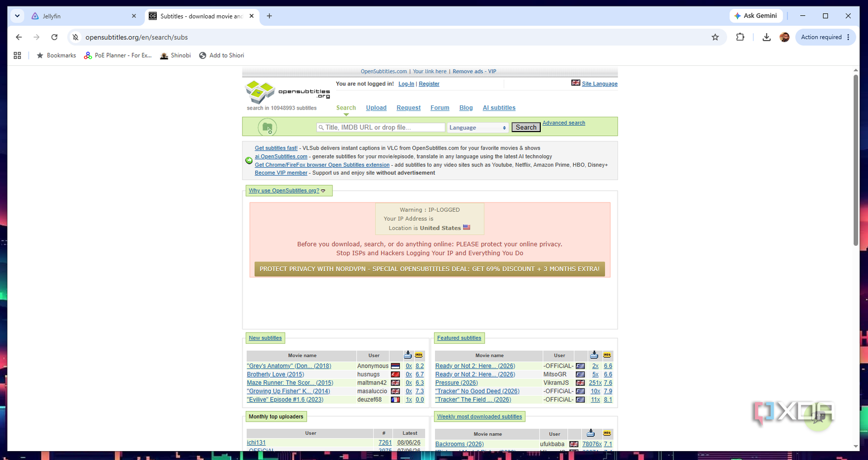Click Action required button
This screenshot has height=460, width=868.
[825, 37]
